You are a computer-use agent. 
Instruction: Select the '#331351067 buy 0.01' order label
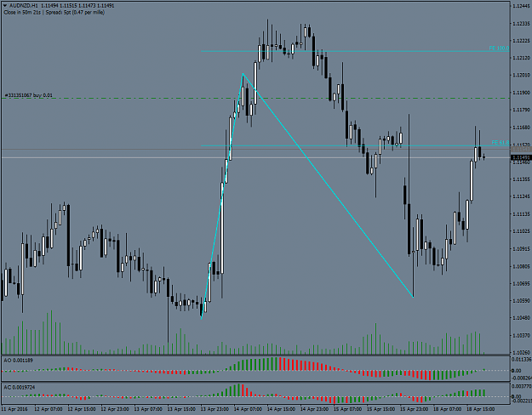(29, 95)
